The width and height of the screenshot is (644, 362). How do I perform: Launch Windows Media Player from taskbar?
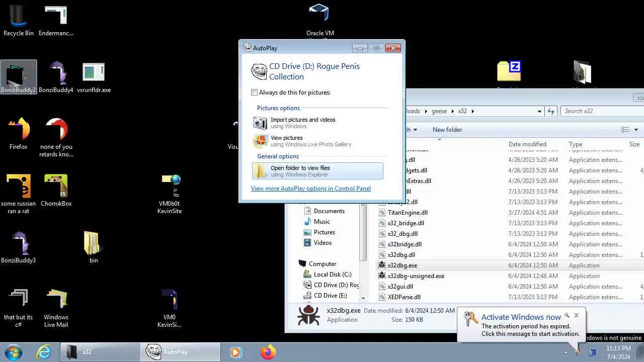click(235, 352)
